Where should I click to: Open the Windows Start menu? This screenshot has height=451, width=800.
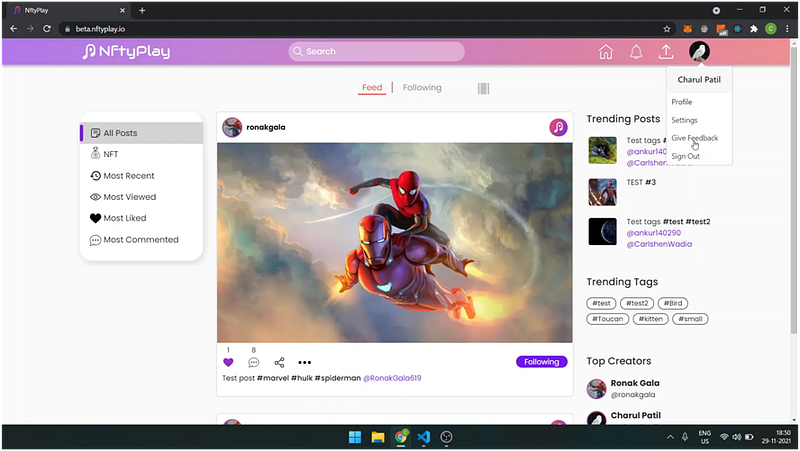(x=355, y=437)
